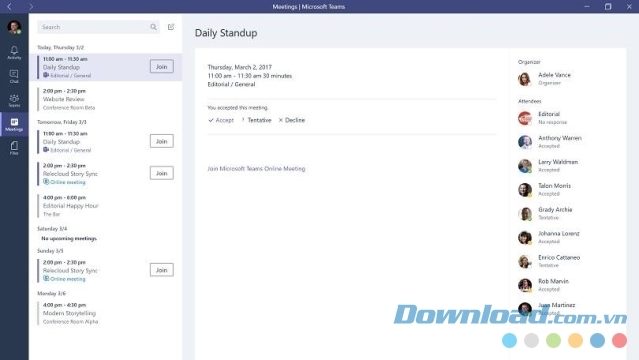Click Adele Vance organizer avatar
Viewport: 639px width, 360px height.
coord(524,79)
